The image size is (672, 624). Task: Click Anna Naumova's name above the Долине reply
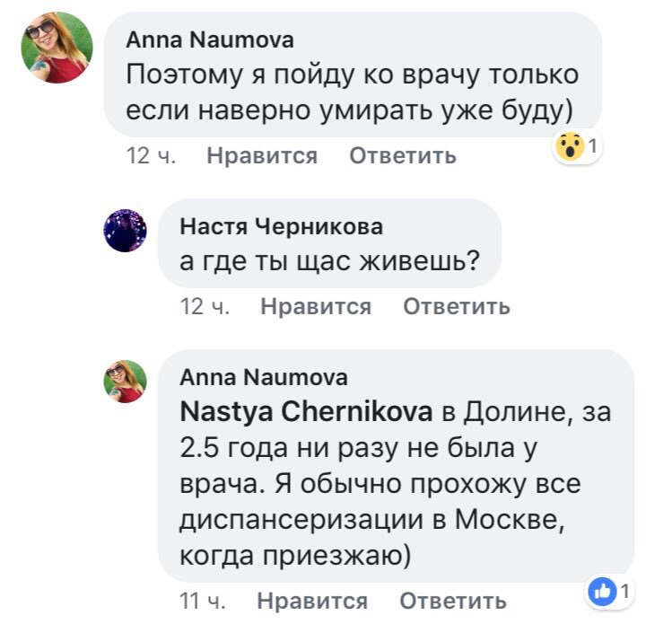pos(264,377)
